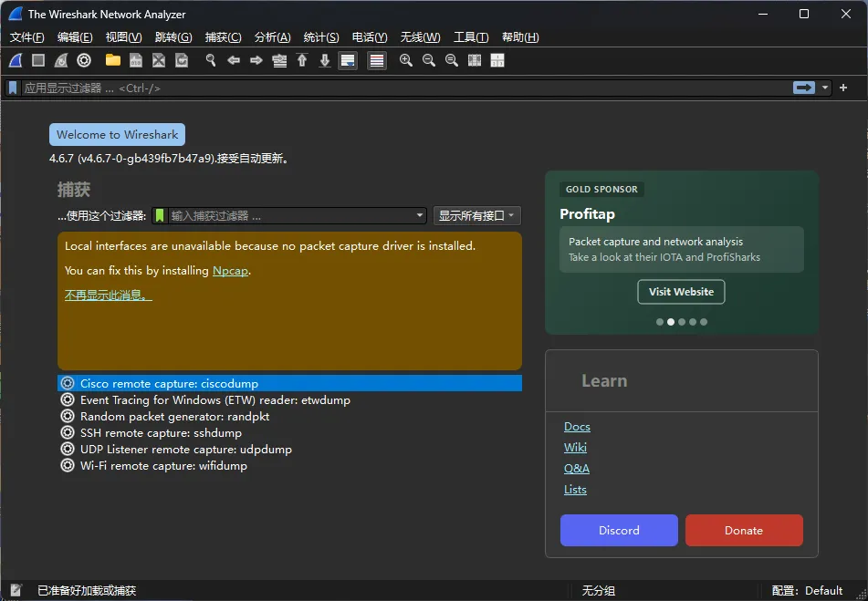The width and height of the screenshot is (868, 601).
Task: Click 配置: Default profile in status bar
Action: pos(807,590)
